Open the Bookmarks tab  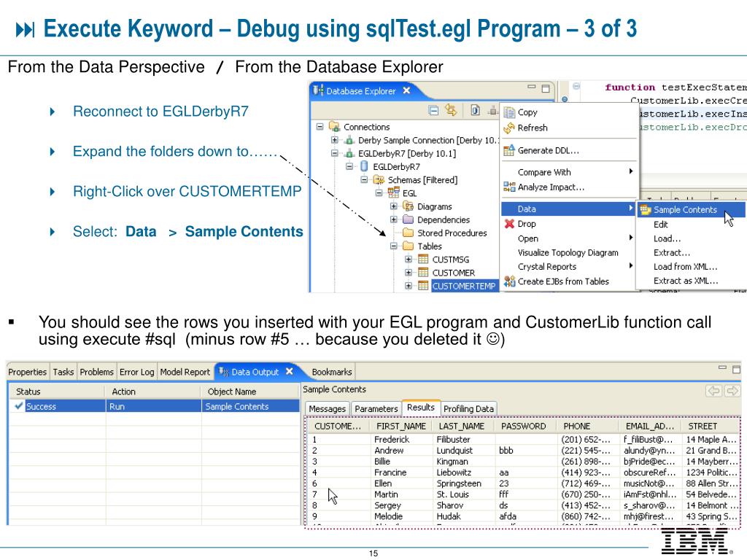click(x=332, y=372)
